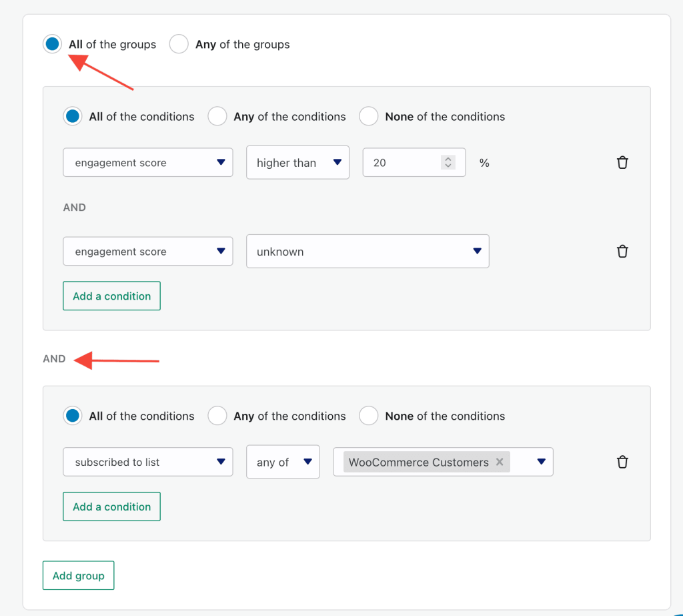683x616 pixels.
Task: Choose None of the conditions in first group
Action: coord(368,116)
